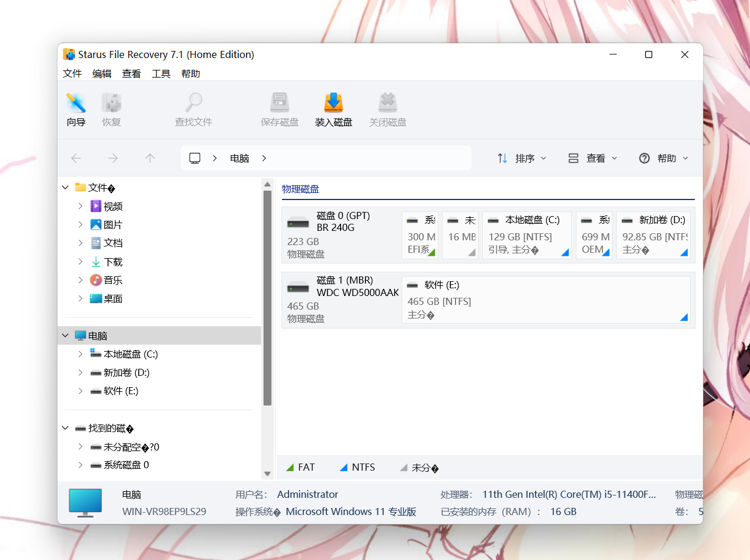The width and height of the screenshot is (750, 560).
Task: Select the 磁盘 1 (MBR) physical disk
Action: point(341,300)
